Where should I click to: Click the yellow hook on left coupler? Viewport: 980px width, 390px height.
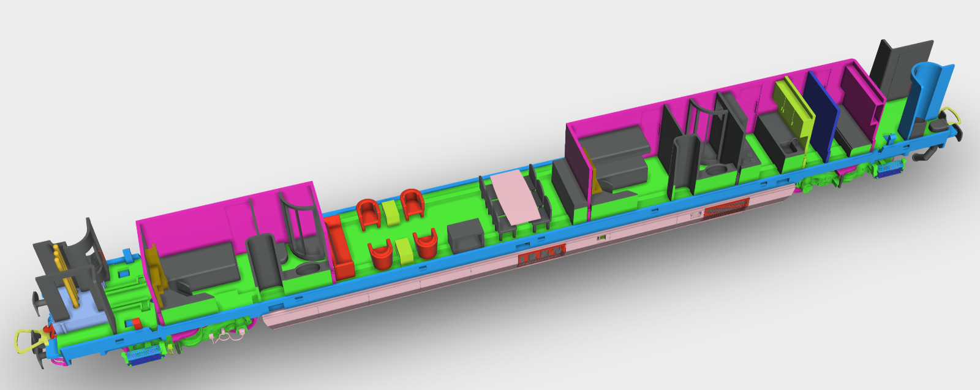click(x=28, y=340)
